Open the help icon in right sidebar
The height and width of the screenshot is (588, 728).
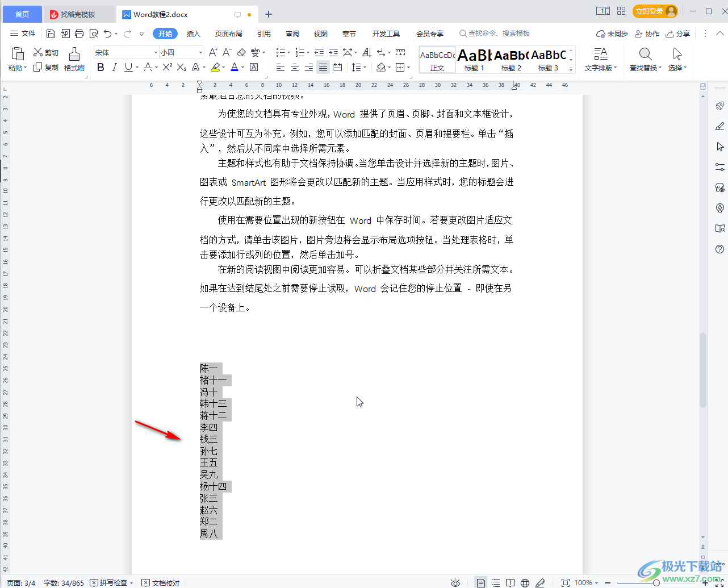[x=720, y=249]
